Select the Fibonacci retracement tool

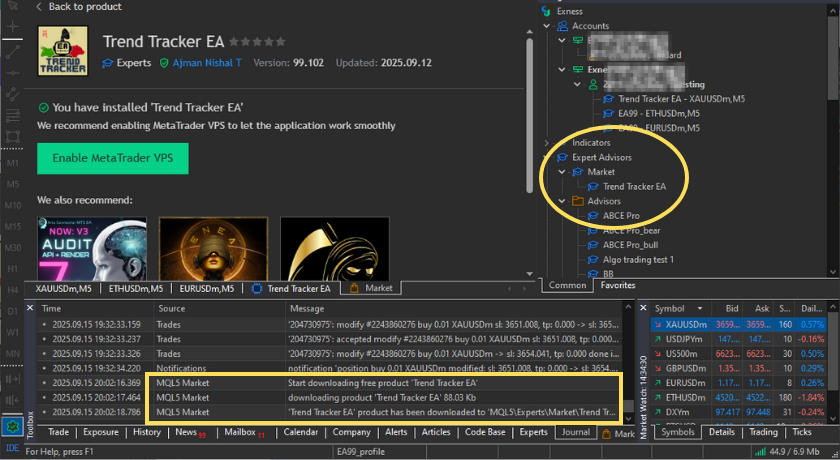(13, 115)
